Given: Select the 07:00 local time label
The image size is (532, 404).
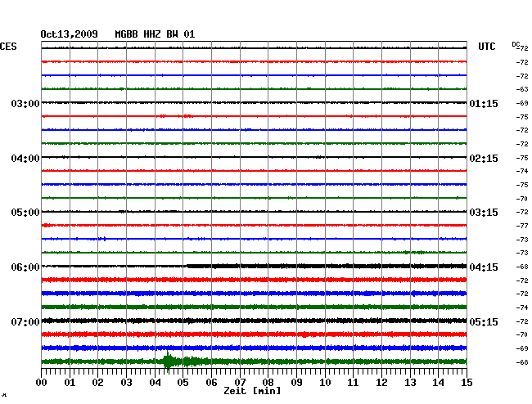Looking at the screenshot, I should [x=25, y=321].
